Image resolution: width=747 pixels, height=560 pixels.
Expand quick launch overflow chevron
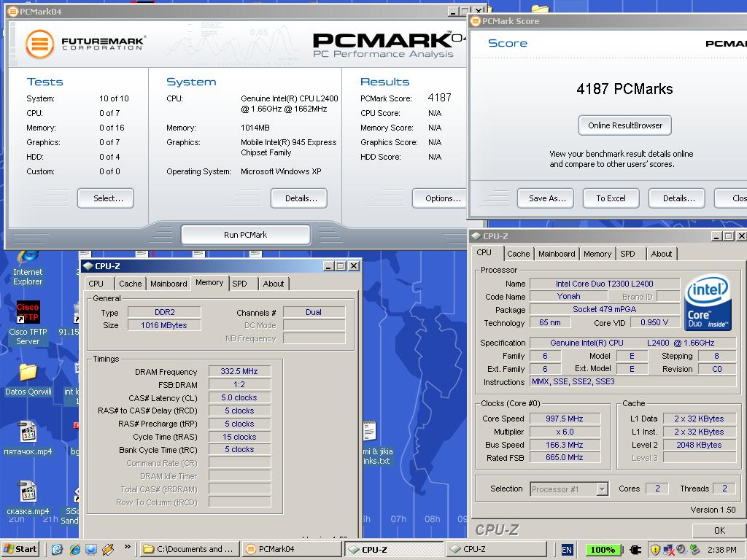[x=127, y=547]
